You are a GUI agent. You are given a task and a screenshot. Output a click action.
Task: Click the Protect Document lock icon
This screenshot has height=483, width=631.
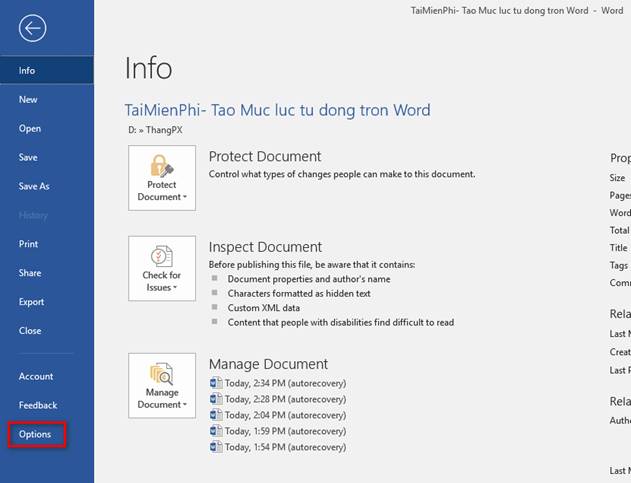162,166
